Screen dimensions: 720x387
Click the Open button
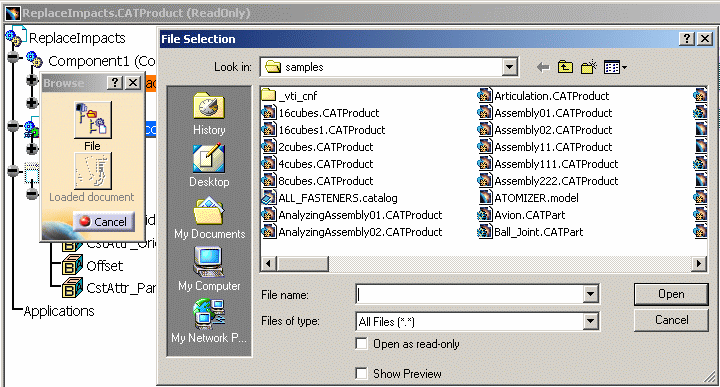click(x=671, y=294)
